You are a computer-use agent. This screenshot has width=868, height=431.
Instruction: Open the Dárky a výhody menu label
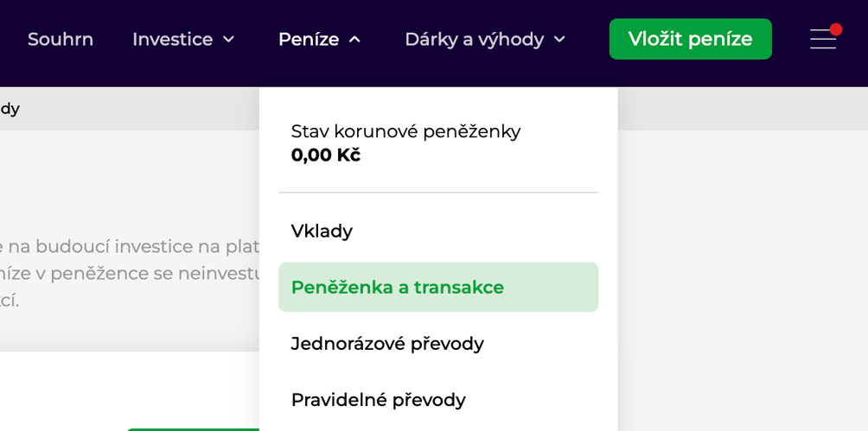click(475, 39)
